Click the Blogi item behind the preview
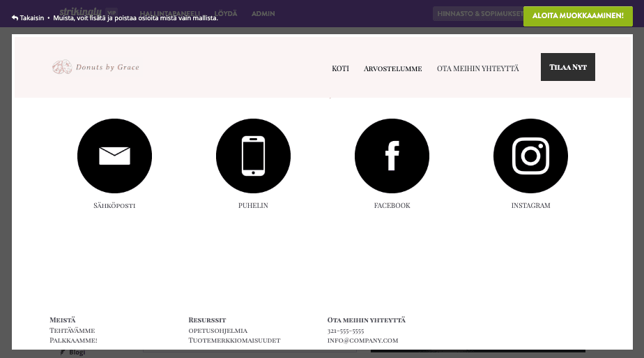This screenshot has width=644, height=358. (x=72, y=352)
